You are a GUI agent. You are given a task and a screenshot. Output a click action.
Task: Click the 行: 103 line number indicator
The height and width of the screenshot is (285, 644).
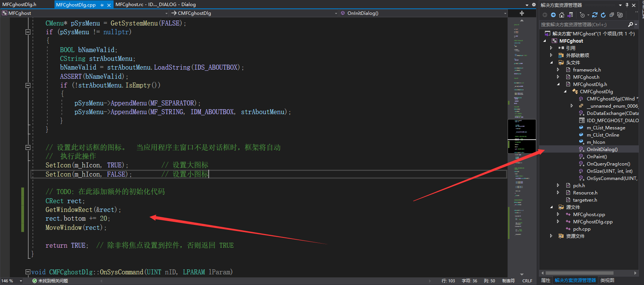click(x=448, y=281)
